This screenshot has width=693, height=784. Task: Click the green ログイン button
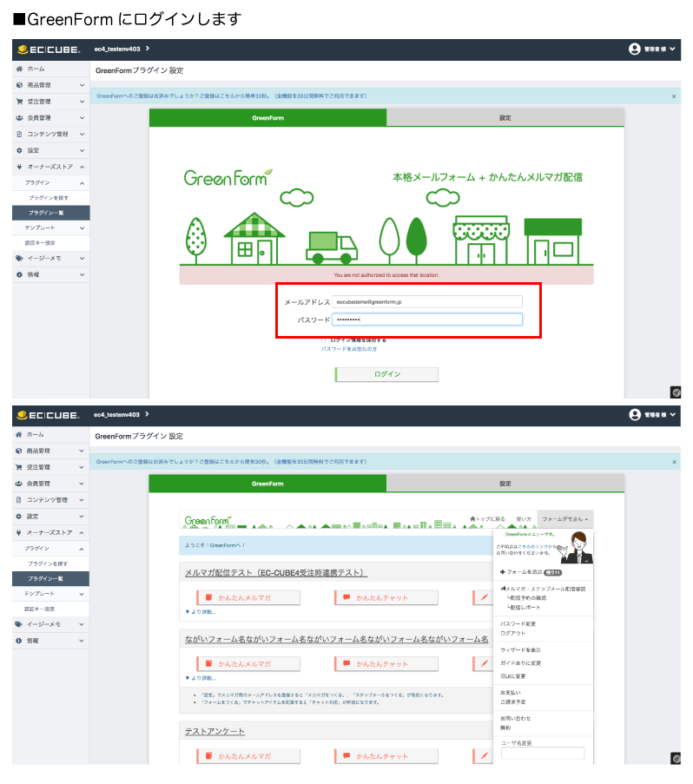(386, 374)
